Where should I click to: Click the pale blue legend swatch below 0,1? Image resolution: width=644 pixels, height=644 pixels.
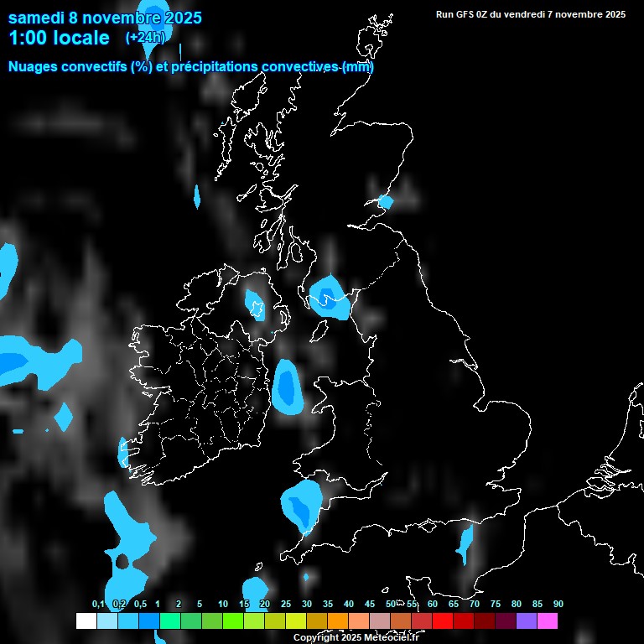click(106, 621)
